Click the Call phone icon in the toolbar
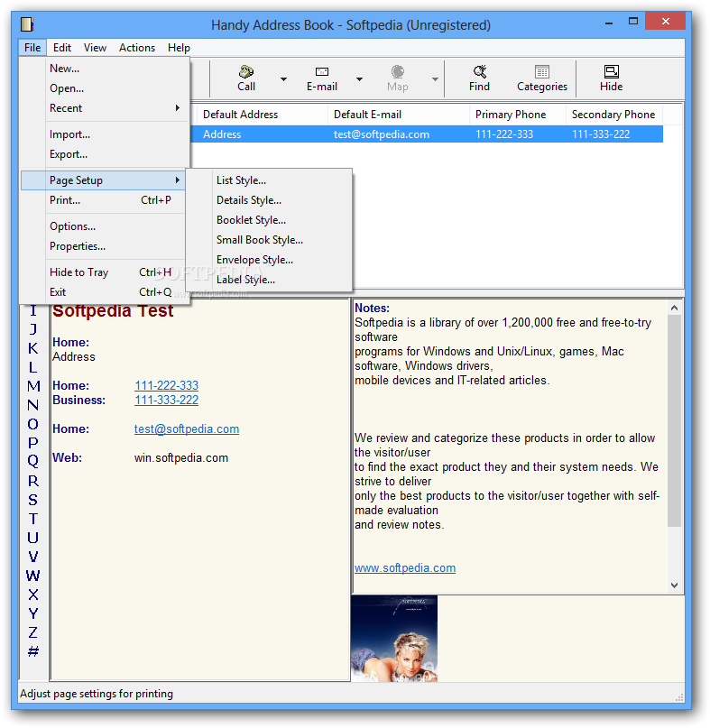 point(246,71)
